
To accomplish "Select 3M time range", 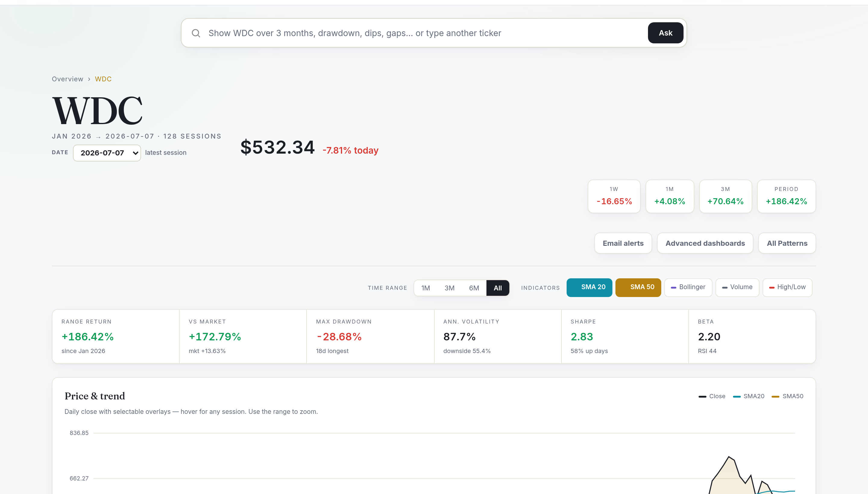I will (449, 288).
